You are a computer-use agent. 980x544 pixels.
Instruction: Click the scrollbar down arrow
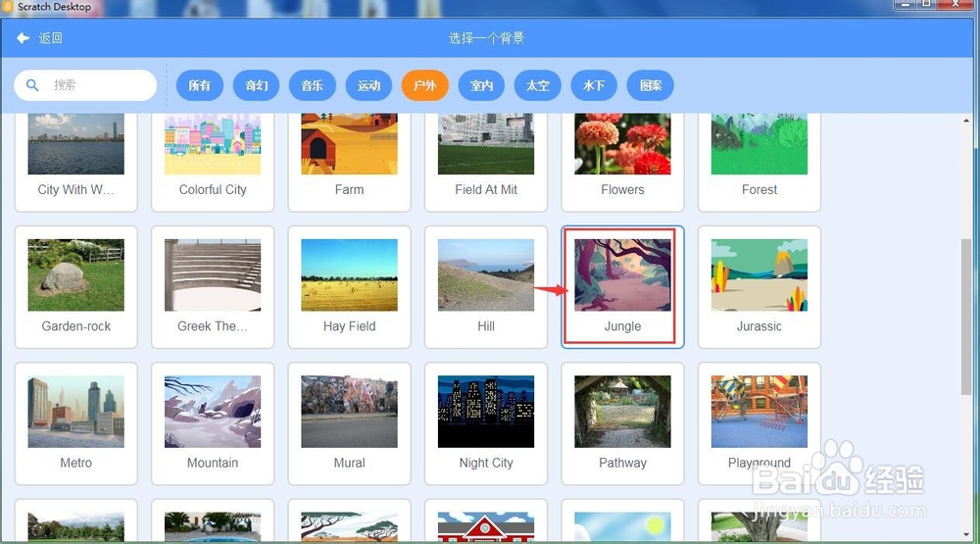pyautogui.click(x=967, y=535)
